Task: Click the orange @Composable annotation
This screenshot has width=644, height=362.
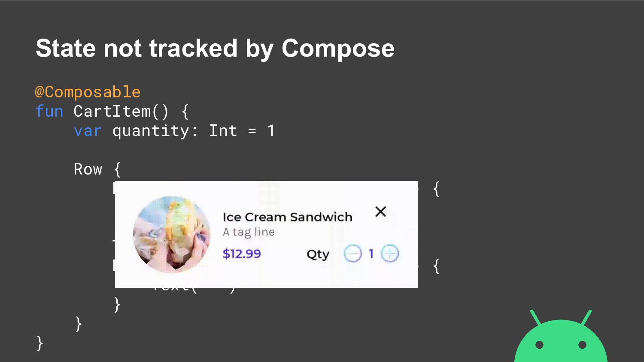Action: point(88,92)
